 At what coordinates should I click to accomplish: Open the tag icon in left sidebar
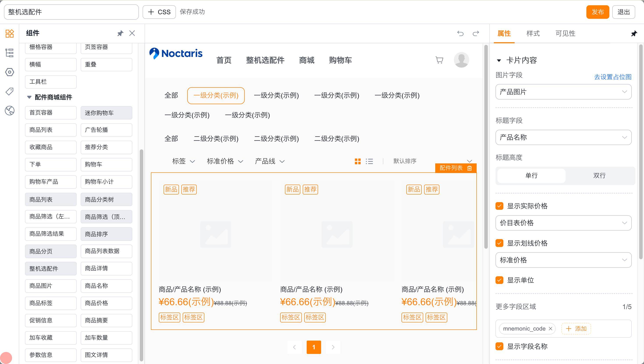pyautogui.click(x=9, y=91)
